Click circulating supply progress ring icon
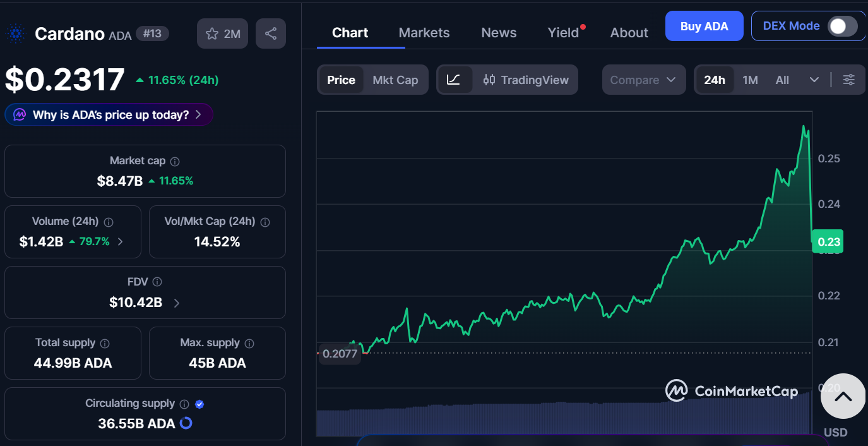This screenshot has height=446, width=868. pos(186,423)
